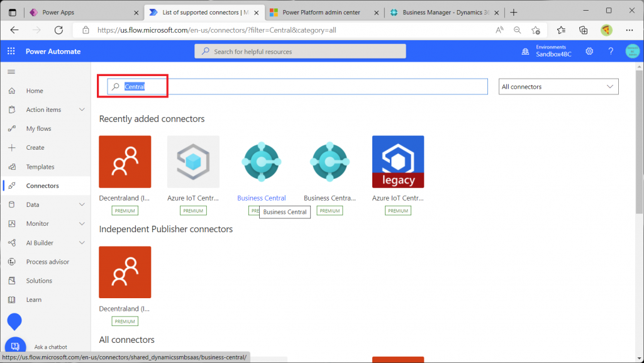Expand the Monitor section chevron
Screen dimensions: 644x363
pos(82,223)
